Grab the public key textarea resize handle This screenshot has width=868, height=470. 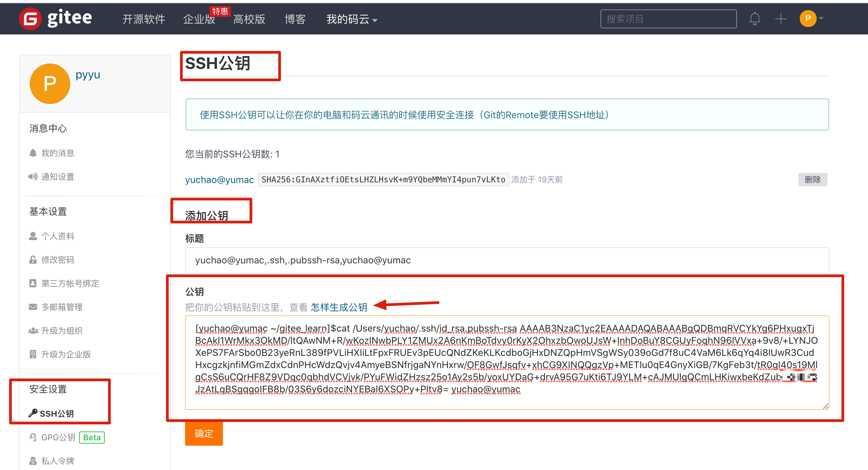pos(825,406)
